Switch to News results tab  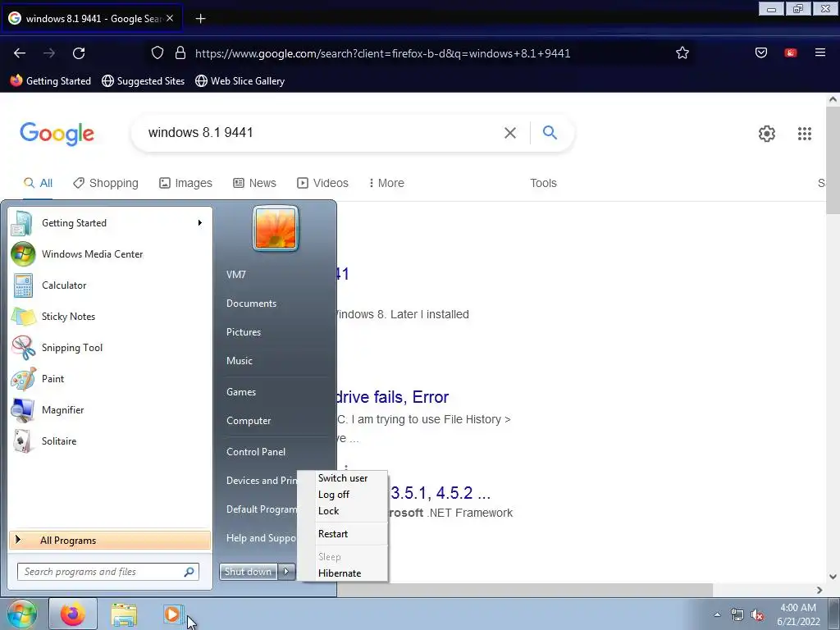click(255, 183)
